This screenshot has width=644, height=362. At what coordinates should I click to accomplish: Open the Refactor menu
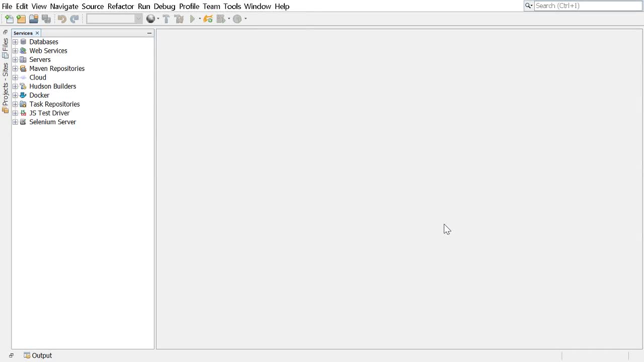(x=121, y=7)
